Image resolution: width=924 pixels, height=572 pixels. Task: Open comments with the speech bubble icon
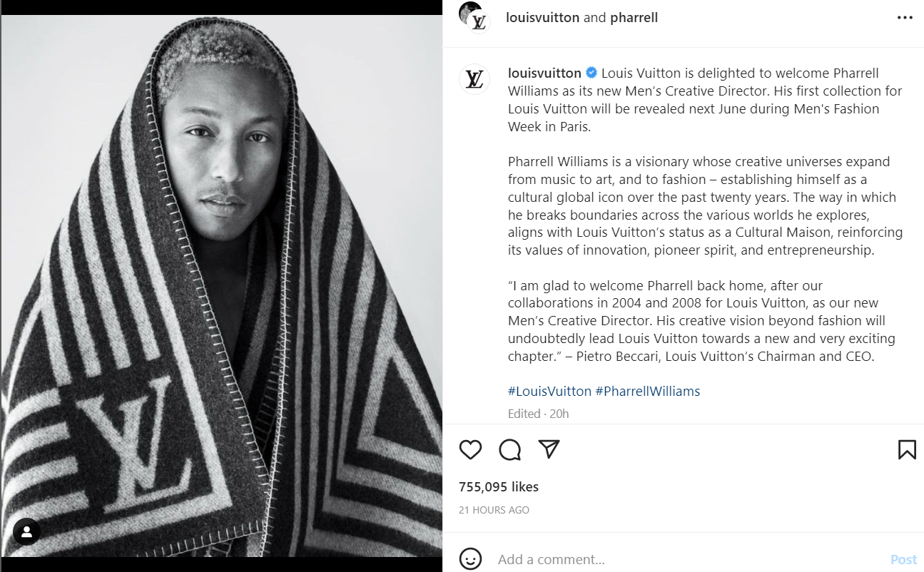click(509, 449)
